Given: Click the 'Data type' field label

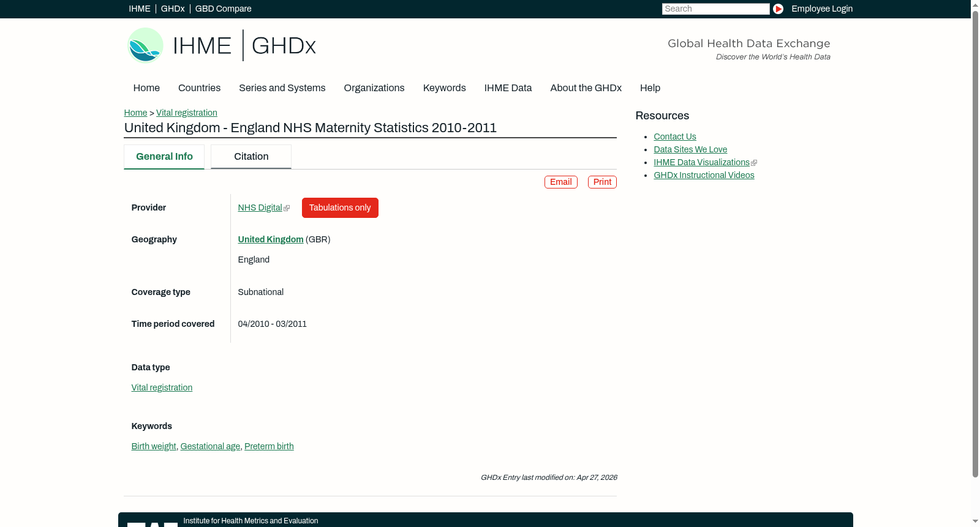Looking at the screenshot, I should (151, 367).
